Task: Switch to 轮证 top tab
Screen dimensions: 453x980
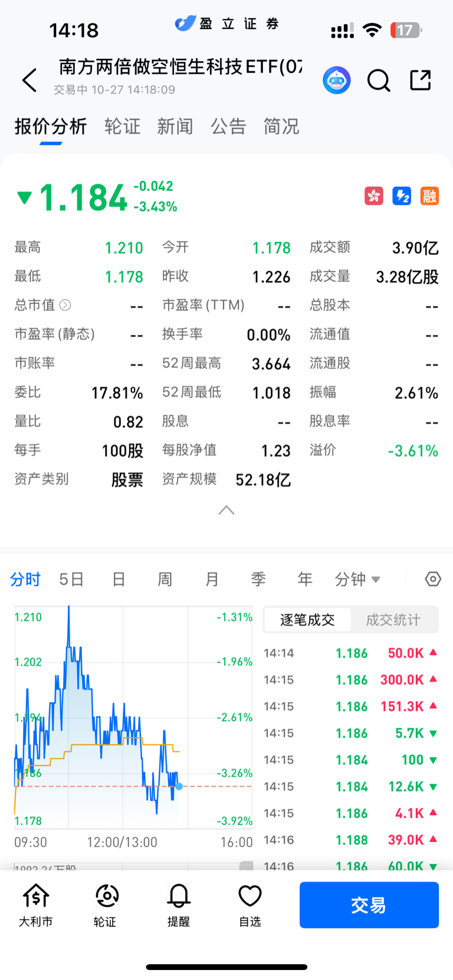Action: (122, 126)
